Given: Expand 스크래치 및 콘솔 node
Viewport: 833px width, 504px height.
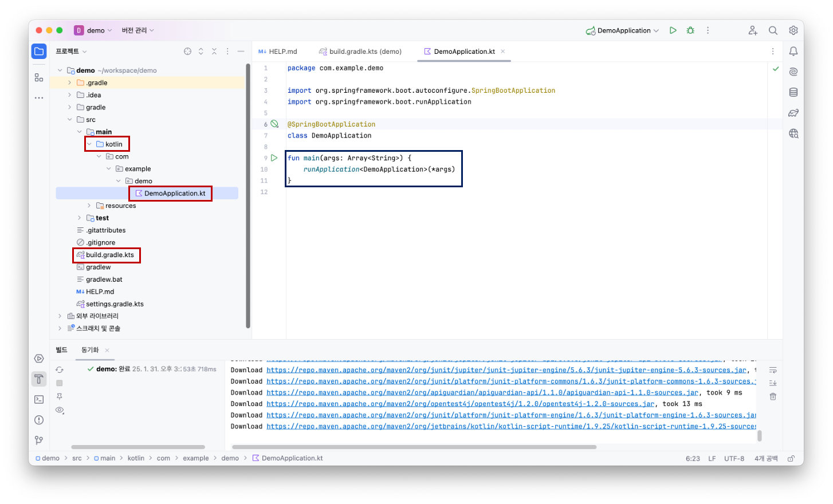Looking at the screenshot, I should tap(60, 328).
